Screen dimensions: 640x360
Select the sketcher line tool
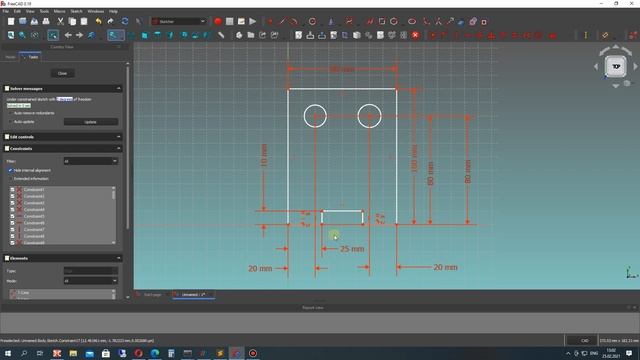coord(282,22)
